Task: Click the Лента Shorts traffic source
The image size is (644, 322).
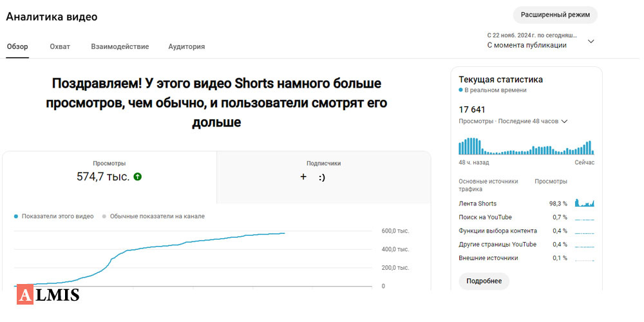Action: click(477, 204)
